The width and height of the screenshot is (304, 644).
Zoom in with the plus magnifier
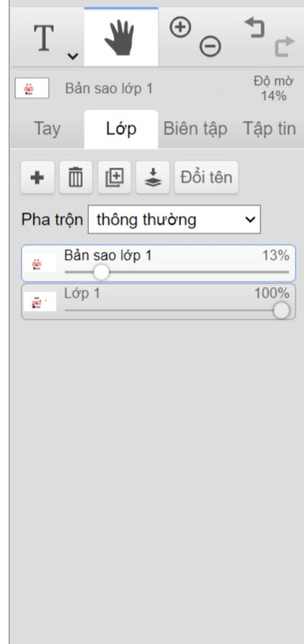pyautogui.click(x=180, y=27)
